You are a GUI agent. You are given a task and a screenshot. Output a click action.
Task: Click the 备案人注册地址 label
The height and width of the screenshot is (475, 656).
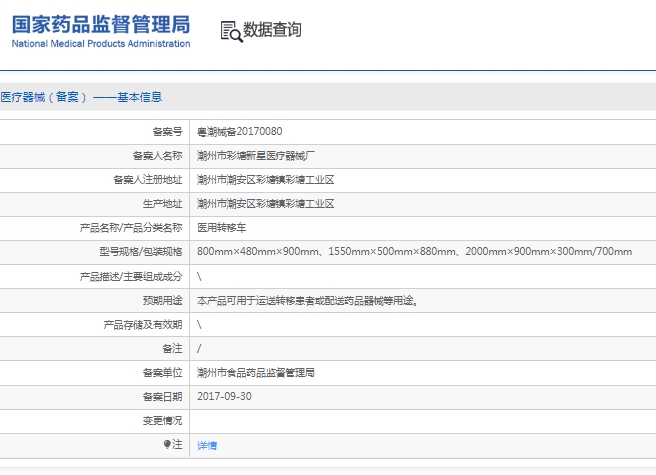[x=148, y=180]
